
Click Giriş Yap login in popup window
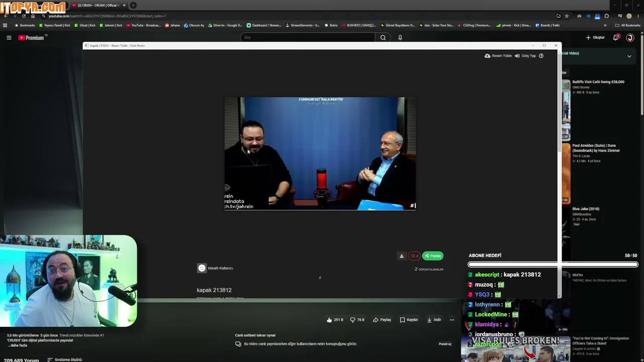pyautogui.click(x=525, y=56)
